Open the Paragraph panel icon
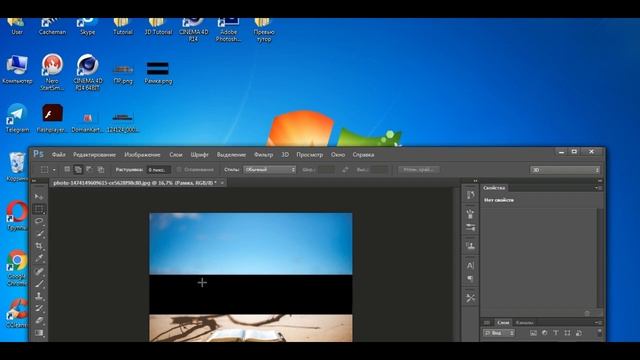 [x=470, y=279]
